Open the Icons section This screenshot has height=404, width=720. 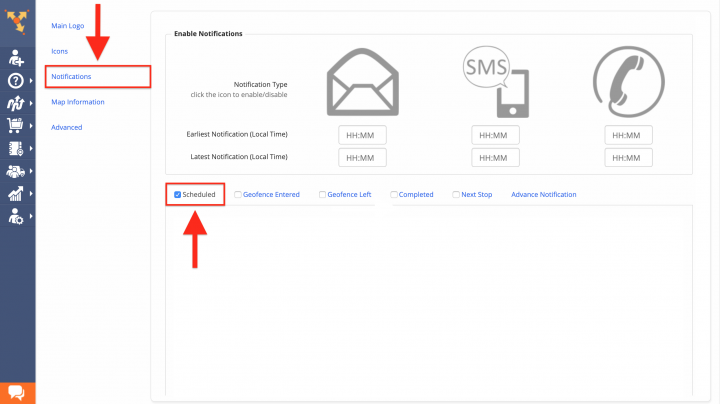tap(59, 51)
